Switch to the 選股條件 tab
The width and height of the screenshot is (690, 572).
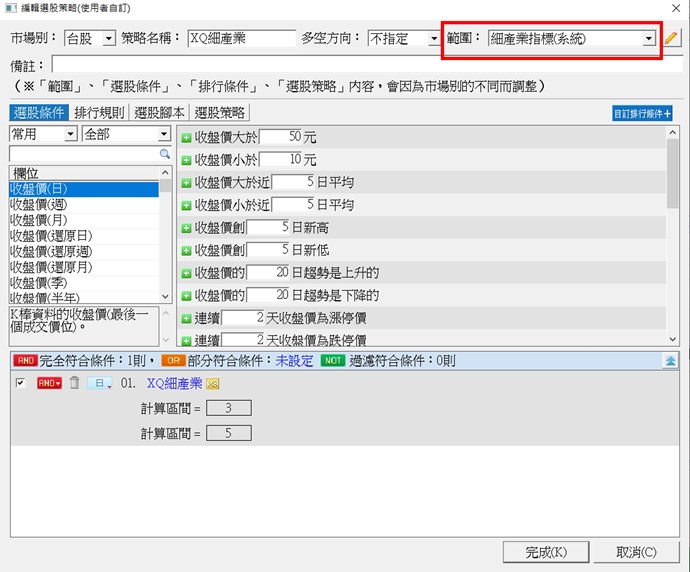pos(39,113)
